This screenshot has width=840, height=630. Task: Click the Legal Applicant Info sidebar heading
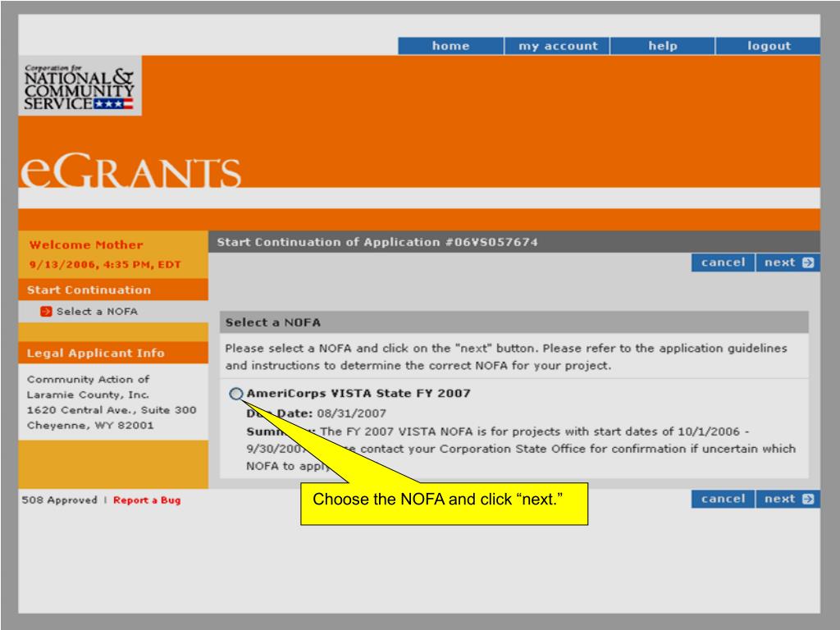pos(113,353)
